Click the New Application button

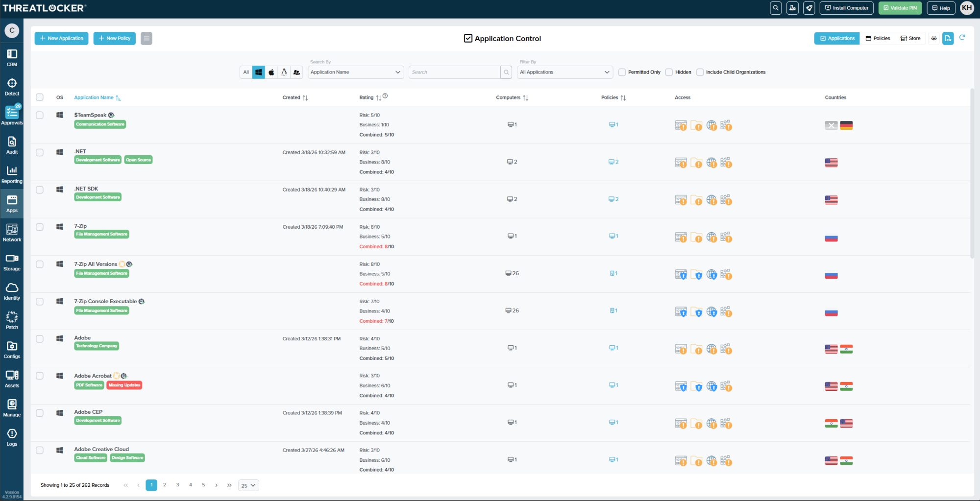tap(61, 38)
